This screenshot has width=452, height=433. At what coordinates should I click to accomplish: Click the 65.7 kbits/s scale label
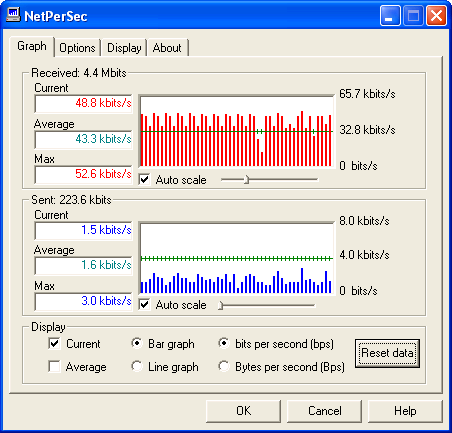coord(367,94)
